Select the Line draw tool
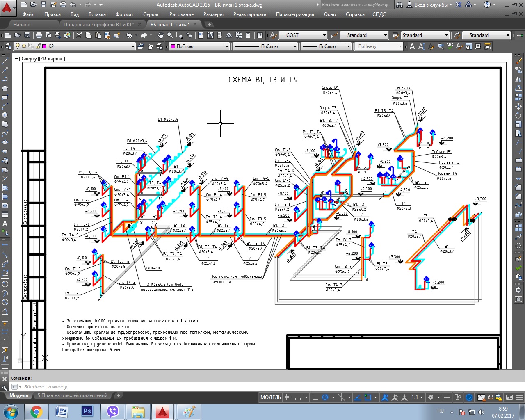Screen dimensions: 525x420 tap(5, 61)
